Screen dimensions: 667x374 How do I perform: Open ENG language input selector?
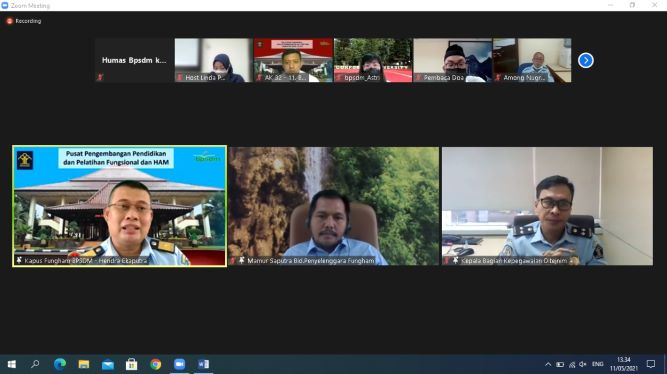[598, 364]
